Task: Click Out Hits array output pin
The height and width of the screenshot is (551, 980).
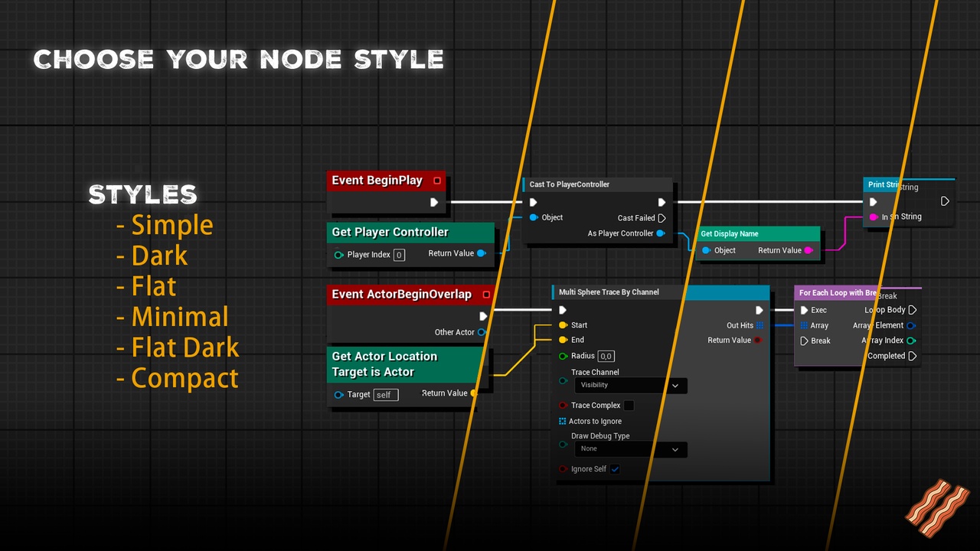Action: pos(759,325)
